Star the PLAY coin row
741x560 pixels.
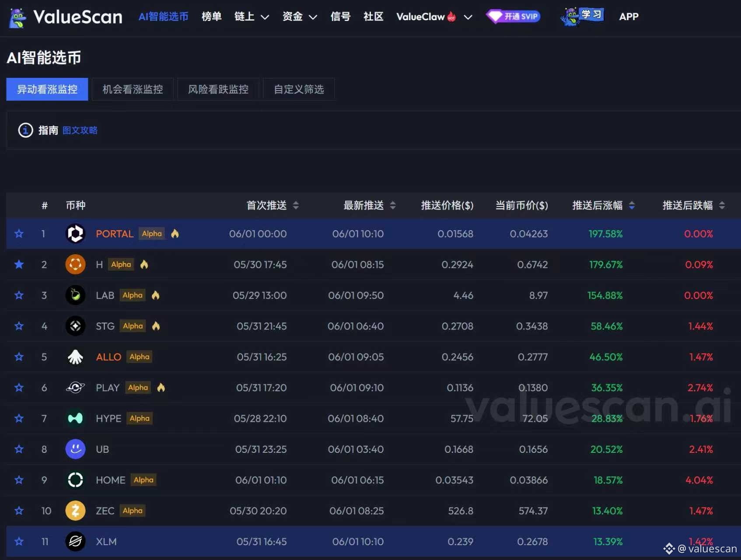coord(19,388)
